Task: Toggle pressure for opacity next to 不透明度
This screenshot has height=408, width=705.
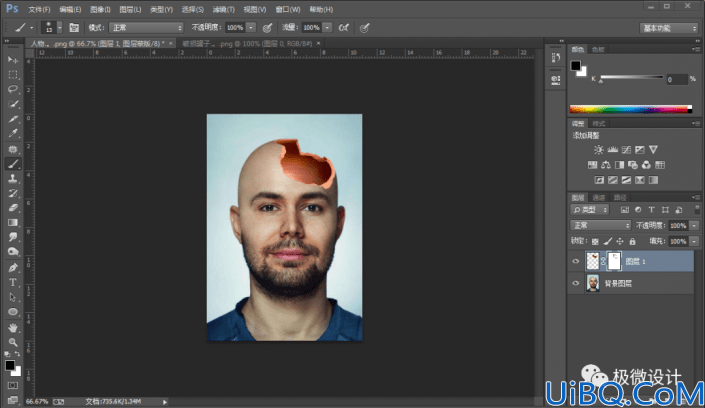Action: pyautogui.click(x=267, y=28)
